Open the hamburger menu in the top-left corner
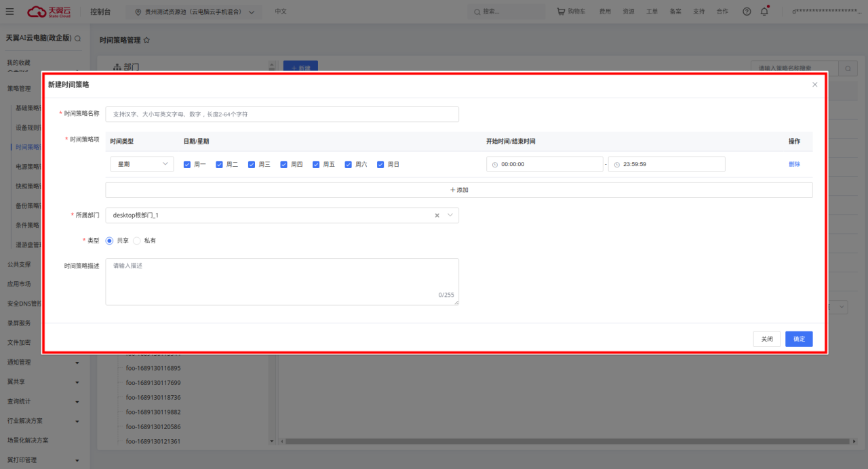 [x=9, y=12]
